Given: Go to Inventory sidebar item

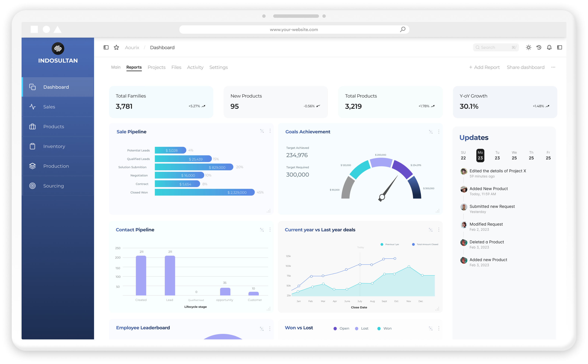Looking at the screenshot, I should [x=54, y=146].
